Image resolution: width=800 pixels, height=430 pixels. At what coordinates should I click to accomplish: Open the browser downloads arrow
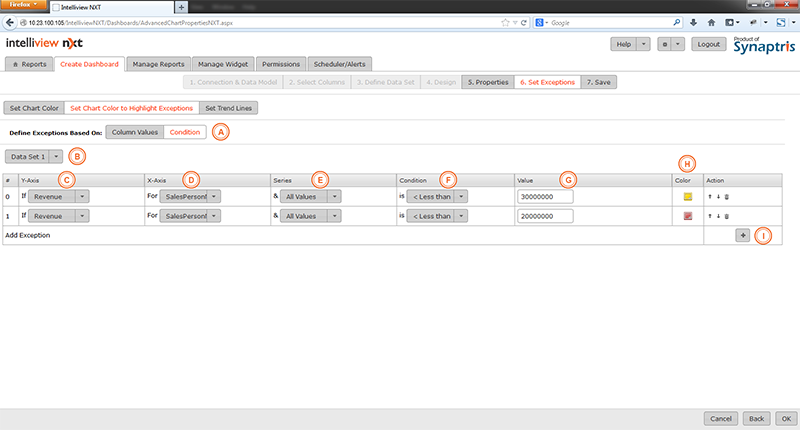click(693, 21)
